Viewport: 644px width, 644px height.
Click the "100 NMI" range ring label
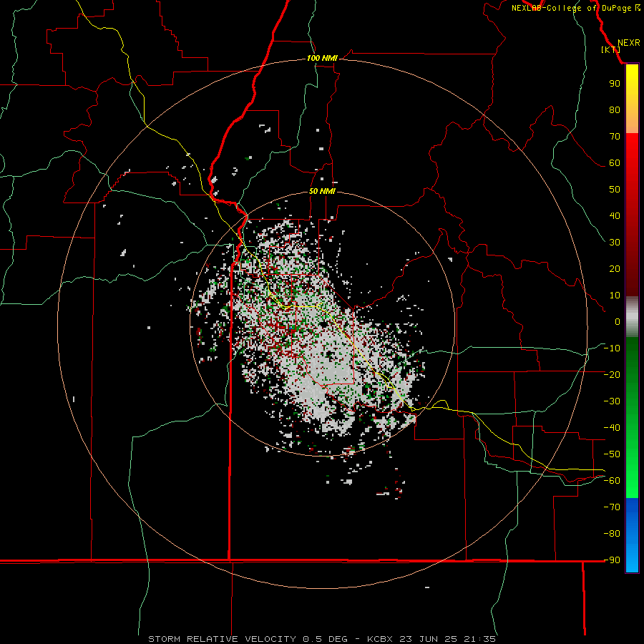(322, 58)
